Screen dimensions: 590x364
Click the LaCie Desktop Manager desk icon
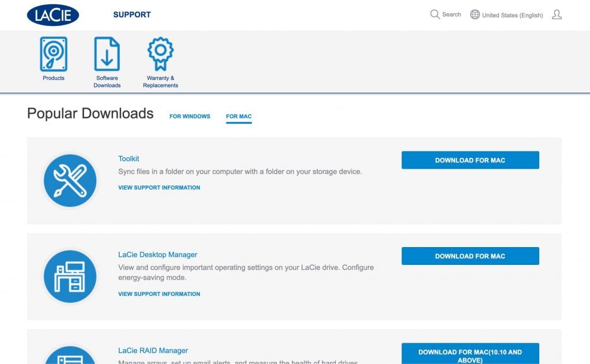[70, 276]
